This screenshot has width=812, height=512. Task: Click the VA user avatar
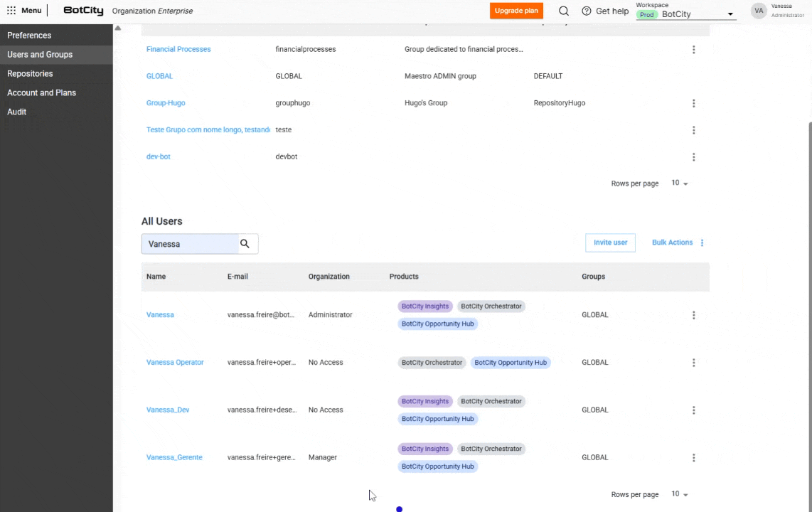[758, 11]
